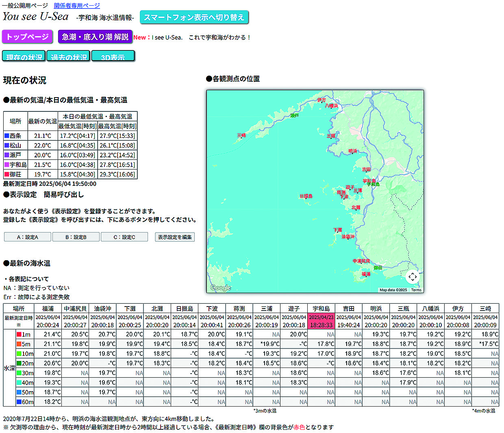
Task: Click the Google logo on map
Action: (221, 288)
